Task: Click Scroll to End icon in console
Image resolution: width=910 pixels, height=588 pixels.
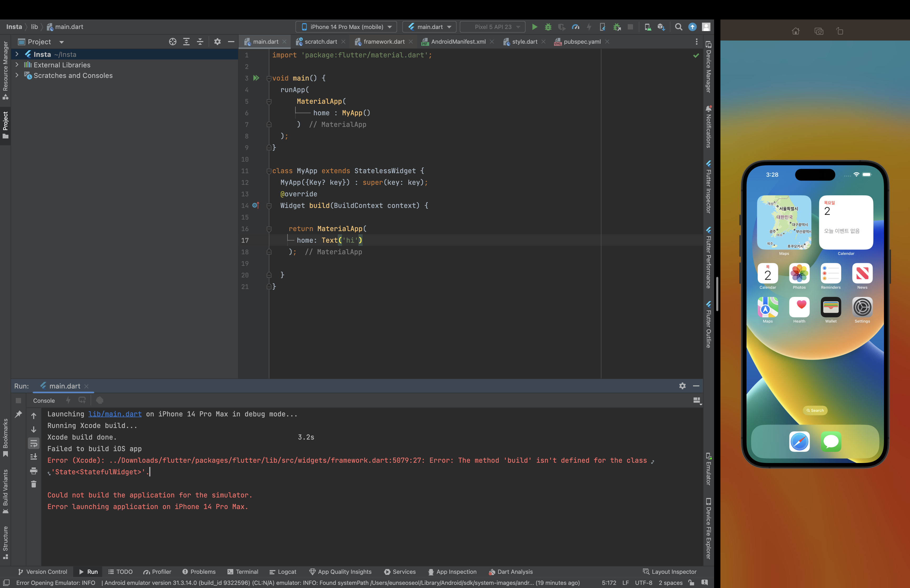Action: 34,457
